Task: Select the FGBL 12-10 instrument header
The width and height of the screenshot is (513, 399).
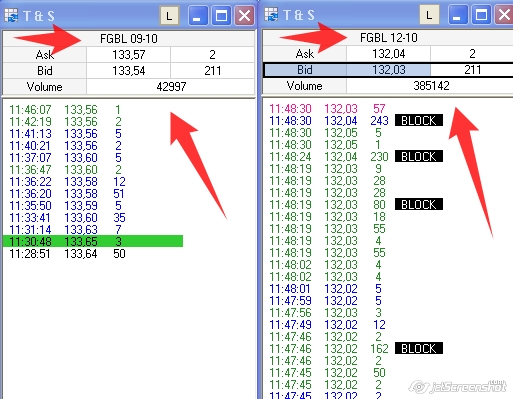Action: [x=389, y=38]
